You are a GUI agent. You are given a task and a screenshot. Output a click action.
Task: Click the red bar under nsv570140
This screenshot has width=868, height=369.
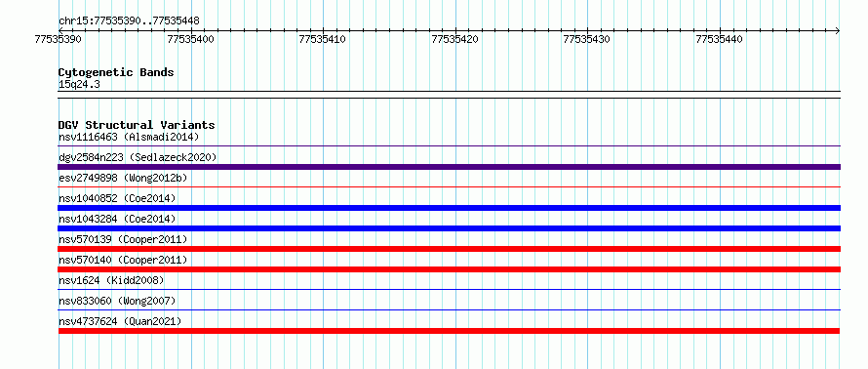[x=449, y=269]
